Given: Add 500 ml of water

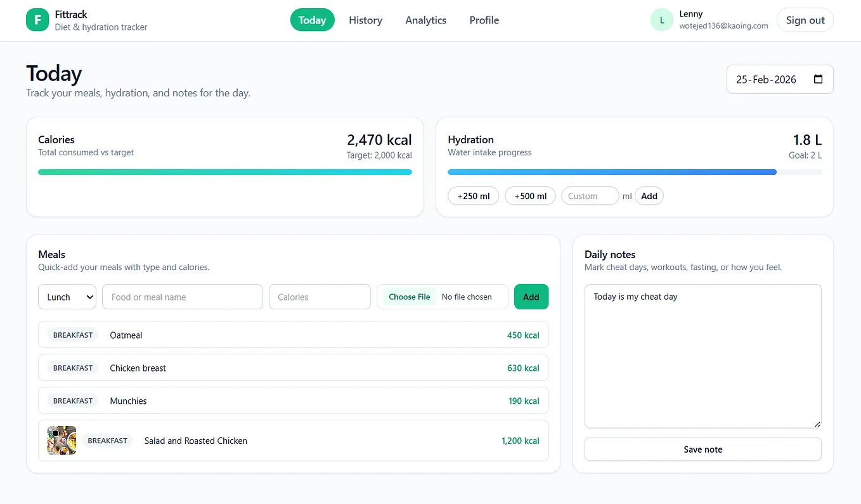Looking at the screenshot, I should pos(530,196).
